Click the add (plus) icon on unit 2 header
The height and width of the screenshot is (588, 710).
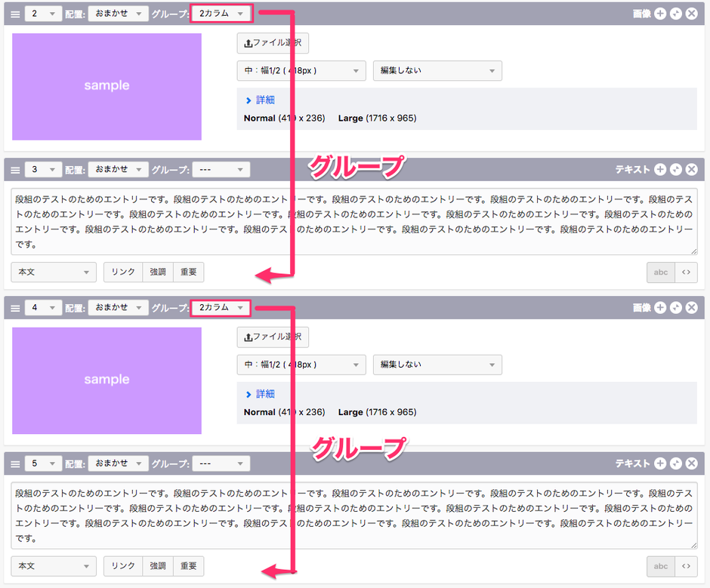pyautogui.click(x=660, y=14)
